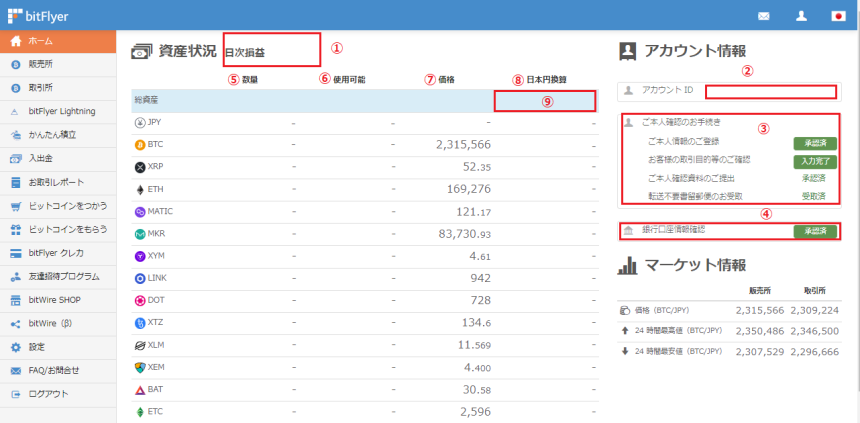
Task: Open the user profile icon in header
Action: coord(801,16)
